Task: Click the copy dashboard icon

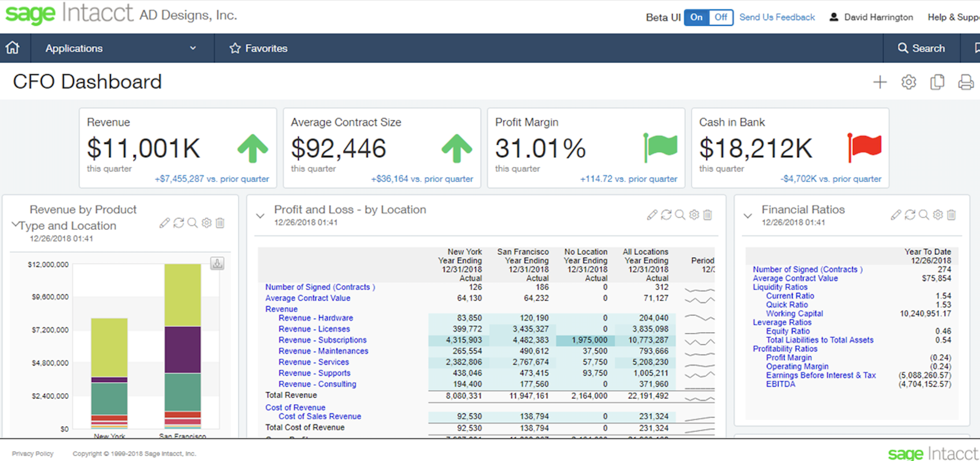Action: [937, 82]
